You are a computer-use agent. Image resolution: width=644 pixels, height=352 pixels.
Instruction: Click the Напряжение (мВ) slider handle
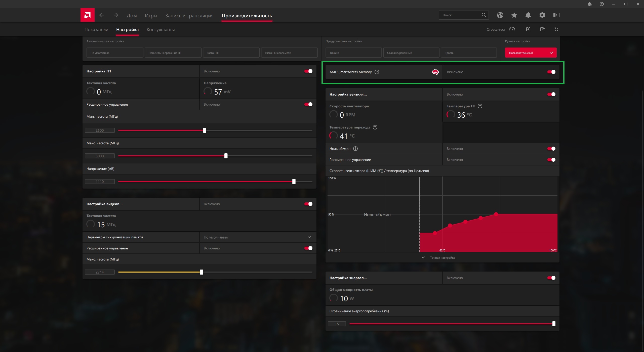[x=294, y=182]
